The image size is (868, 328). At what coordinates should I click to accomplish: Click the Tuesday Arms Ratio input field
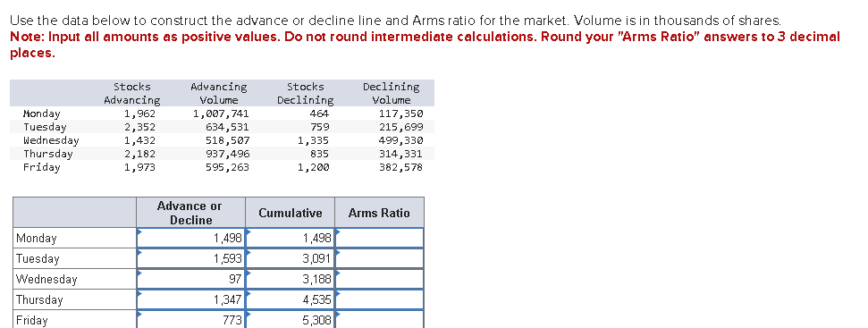point(380,258)
